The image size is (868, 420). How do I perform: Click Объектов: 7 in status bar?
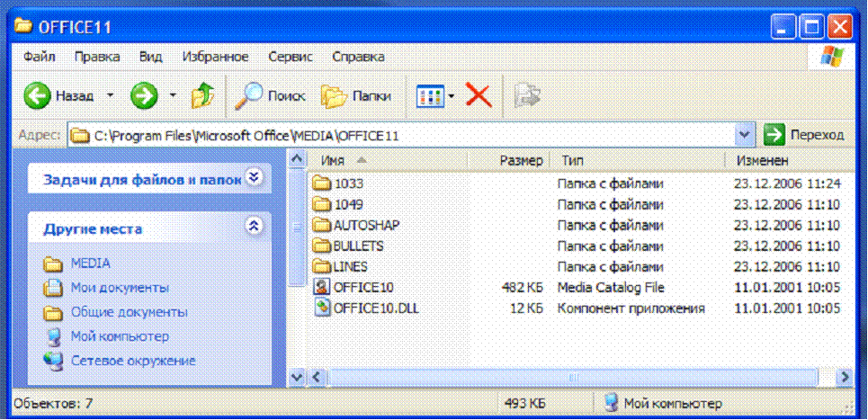point(52,404)
